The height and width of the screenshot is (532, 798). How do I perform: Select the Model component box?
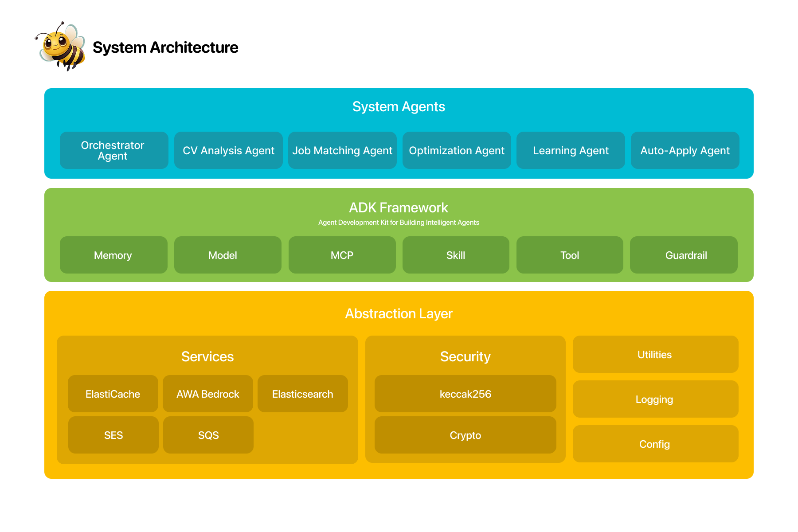pos(228,255)
